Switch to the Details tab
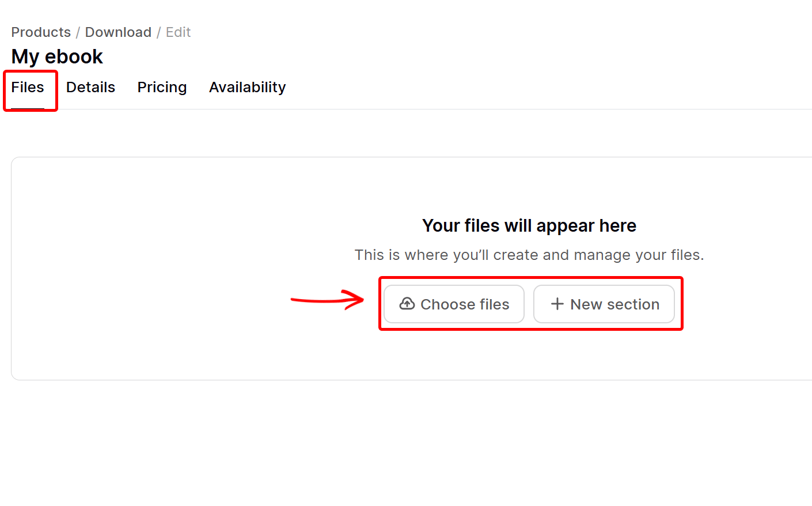This screenshot has width=812, height=506. (x=90, y=87)
